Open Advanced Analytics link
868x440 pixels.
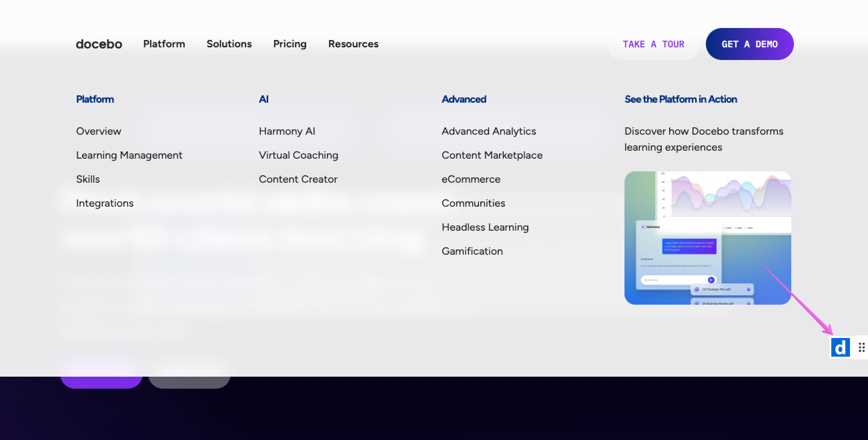[x=489, y=131]
